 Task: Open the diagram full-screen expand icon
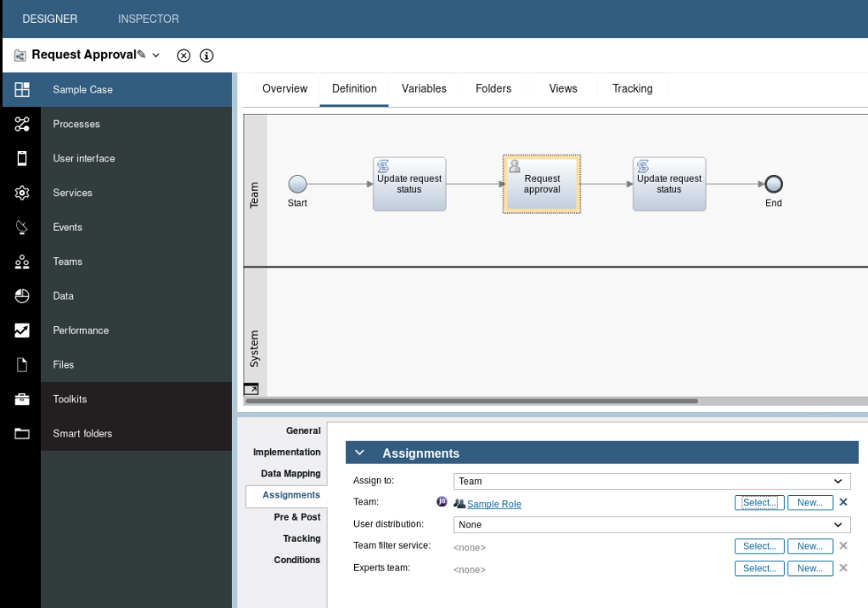click(251, 389)
